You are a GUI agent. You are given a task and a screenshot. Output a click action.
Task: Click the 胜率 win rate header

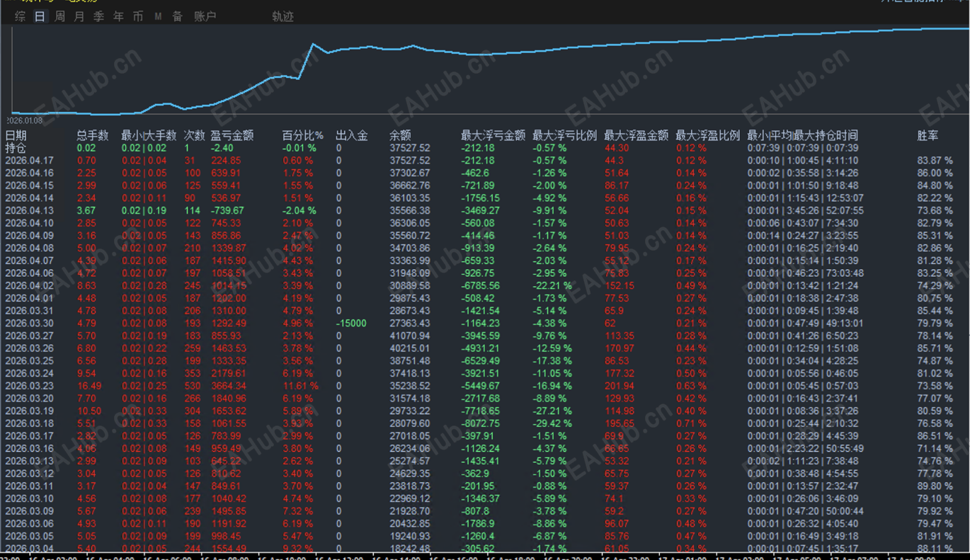(928, 135)
